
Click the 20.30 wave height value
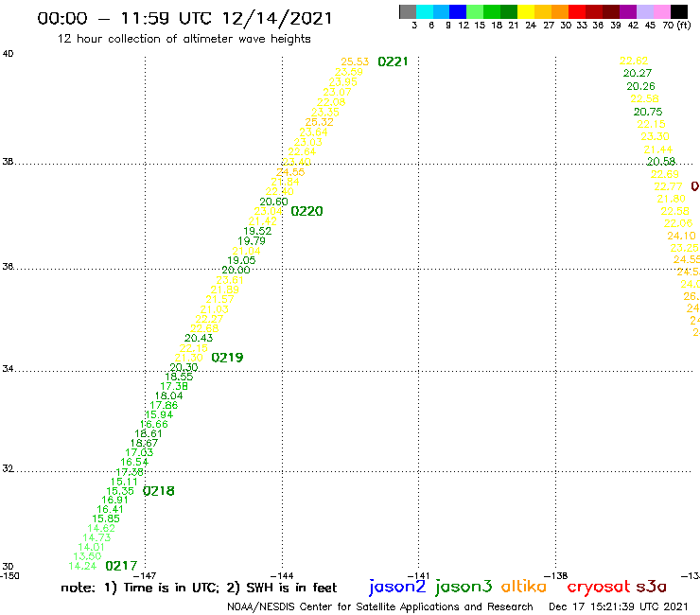184,367
